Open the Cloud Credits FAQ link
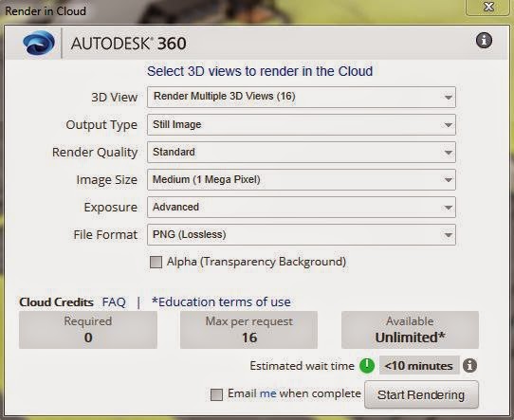This screenshot has width=514, height=420. click(x=114, y=301)
